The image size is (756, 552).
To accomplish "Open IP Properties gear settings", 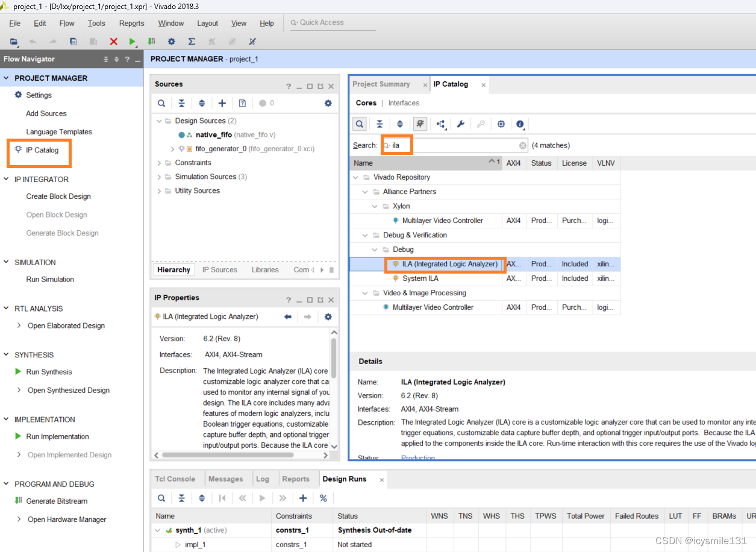I will (328, 316).
